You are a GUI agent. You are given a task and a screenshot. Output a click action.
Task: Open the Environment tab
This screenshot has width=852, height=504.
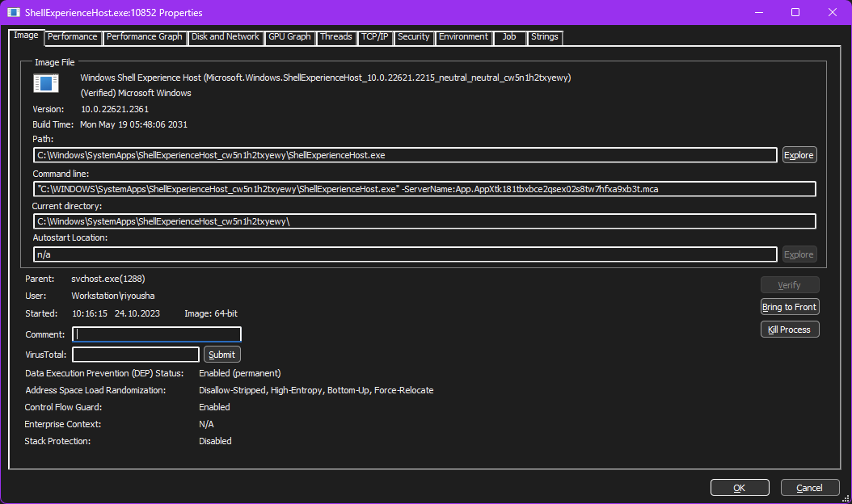[x=463, y=37]
